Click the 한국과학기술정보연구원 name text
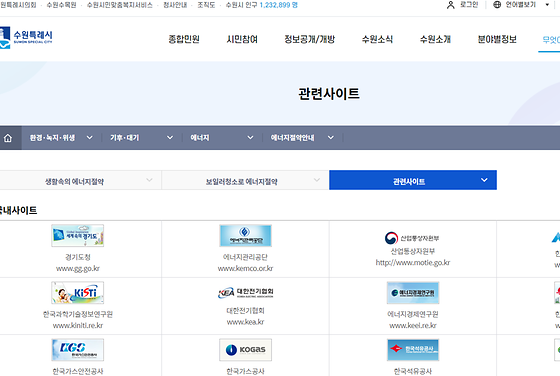The height and width of the screenshot is (376, 560). tap(78, 314)
